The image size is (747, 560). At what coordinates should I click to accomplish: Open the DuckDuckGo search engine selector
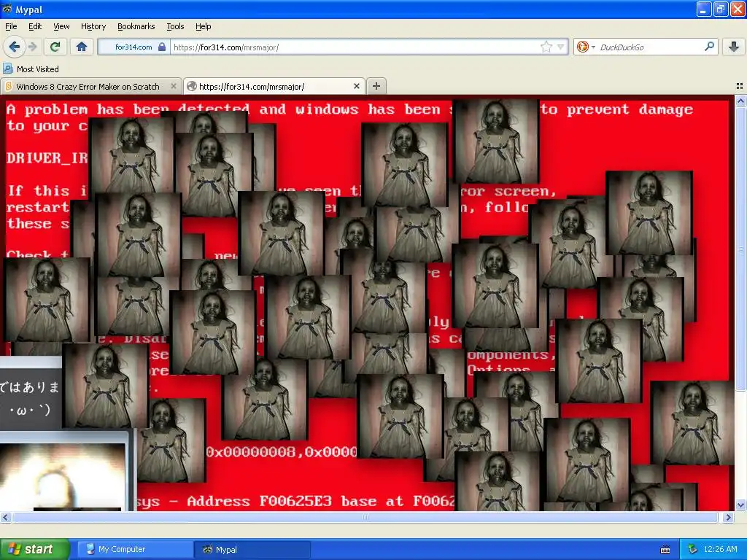pos(586,47)
